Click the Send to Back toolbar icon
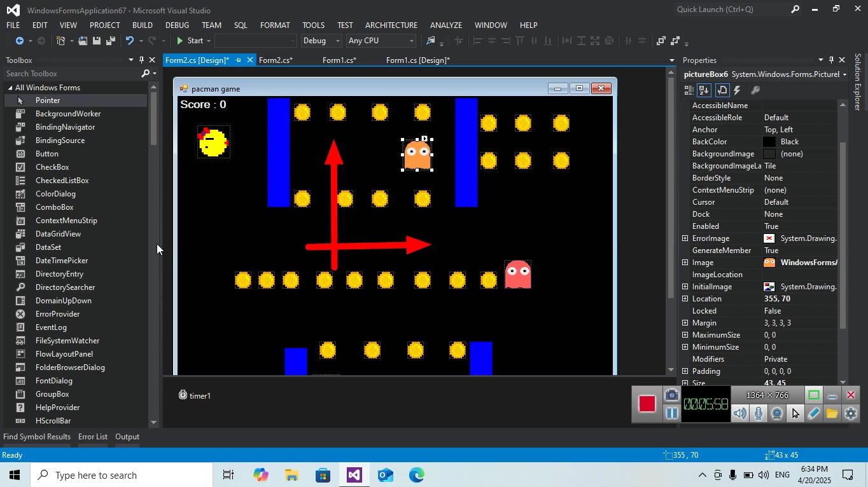Viewport: 868px width, 487px height. coord(676,41)
